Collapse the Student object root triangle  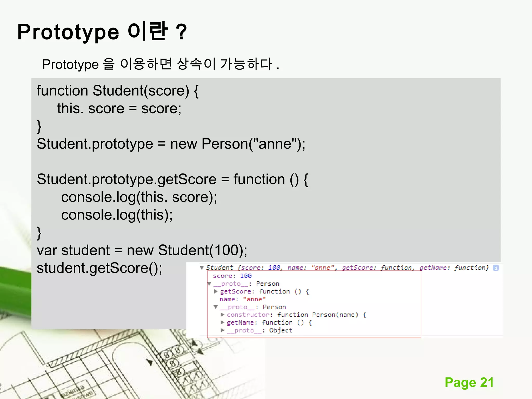(202, 268)
